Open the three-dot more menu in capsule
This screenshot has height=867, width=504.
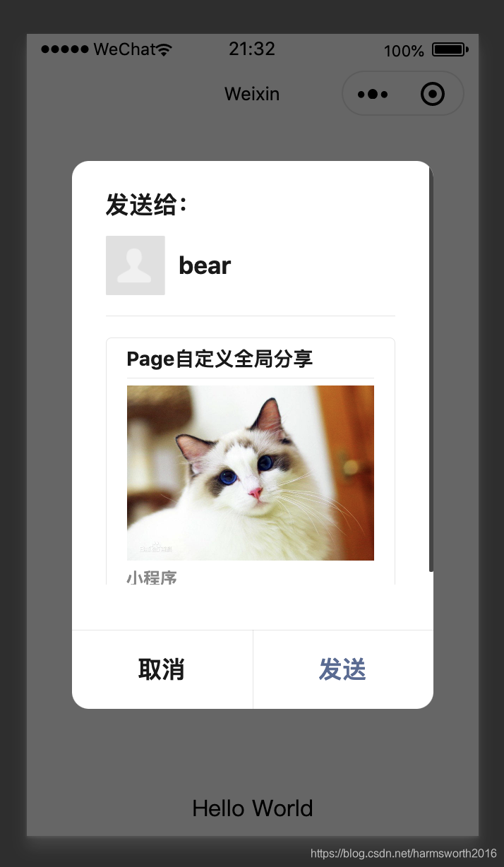(372, 94)
